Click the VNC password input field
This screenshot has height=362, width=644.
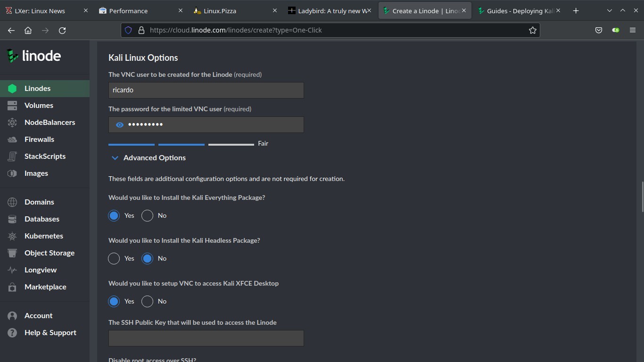point(206,125)
